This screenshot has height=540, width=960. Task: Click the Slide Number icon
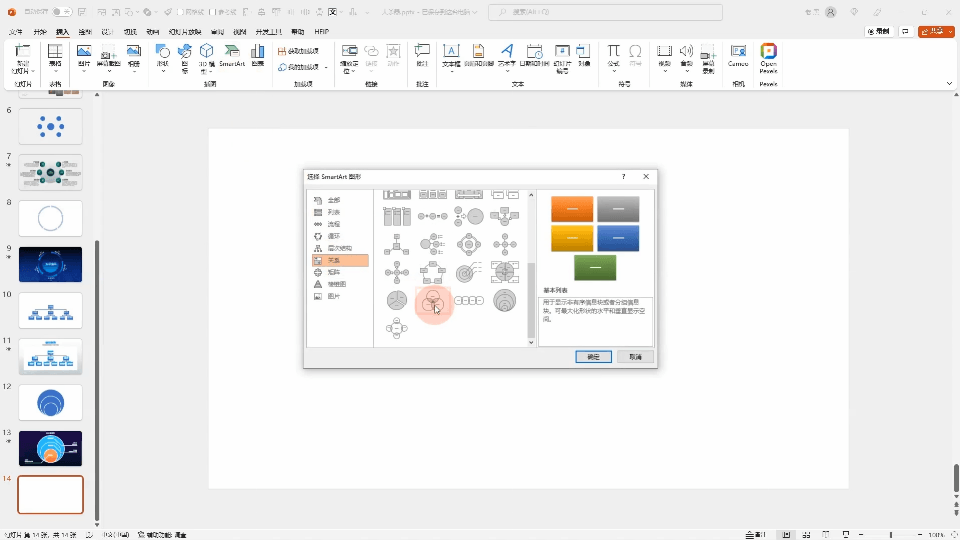pos(562,51)
